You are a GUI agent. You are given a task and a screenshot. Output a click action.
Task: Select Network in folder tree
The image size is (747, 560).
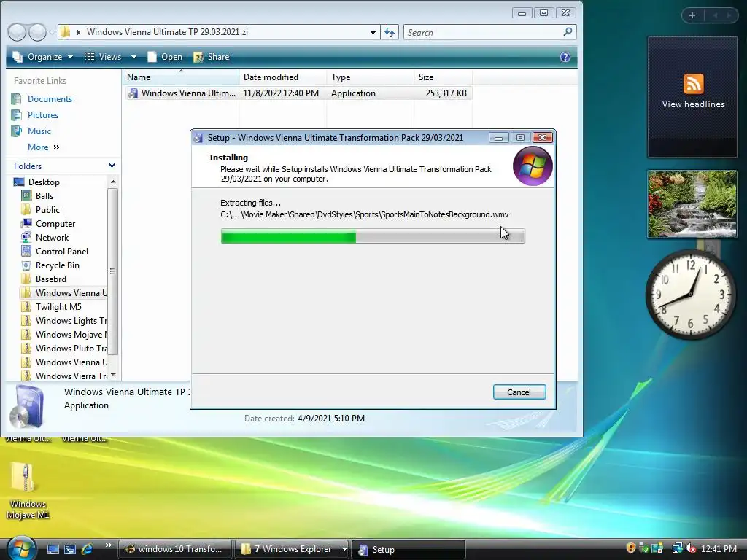point(52,237)
